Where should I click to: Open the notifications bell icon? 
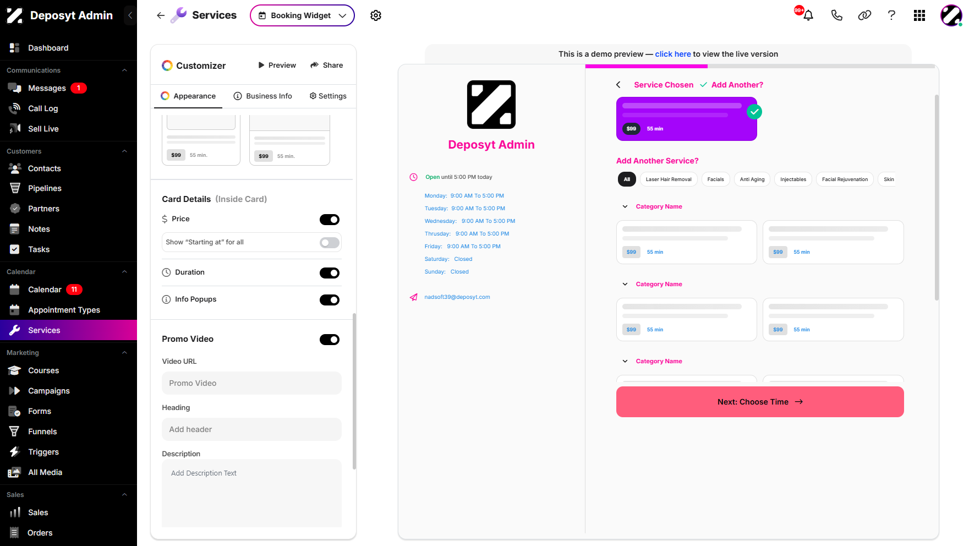point(808,15)
